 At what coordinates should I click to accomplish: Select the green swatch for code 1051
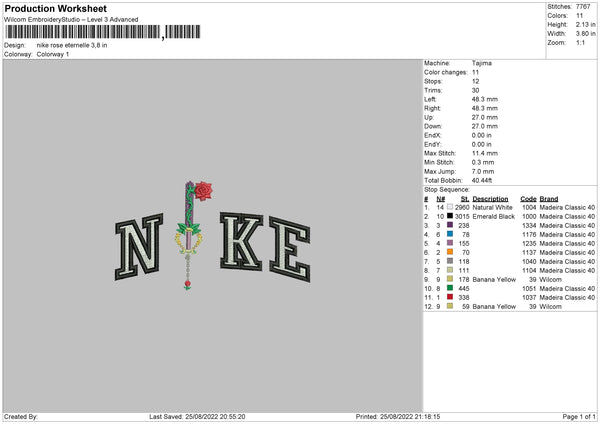point(450,288)
